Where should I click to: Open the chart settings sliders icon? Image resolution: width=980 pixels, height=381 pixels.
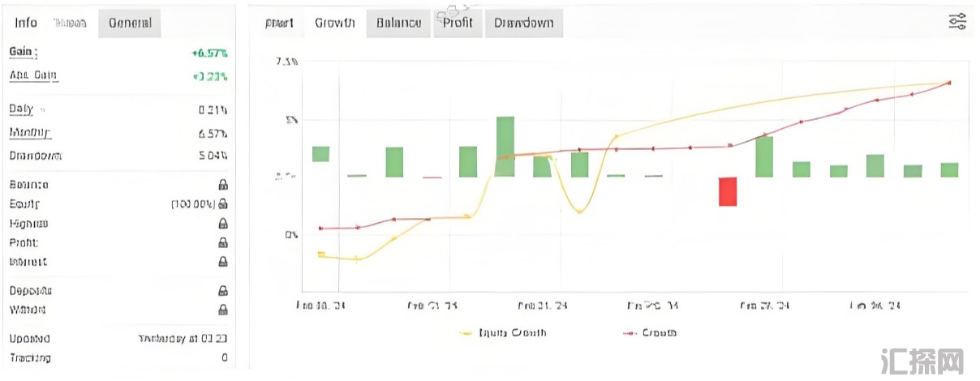(x=957, y=22)
